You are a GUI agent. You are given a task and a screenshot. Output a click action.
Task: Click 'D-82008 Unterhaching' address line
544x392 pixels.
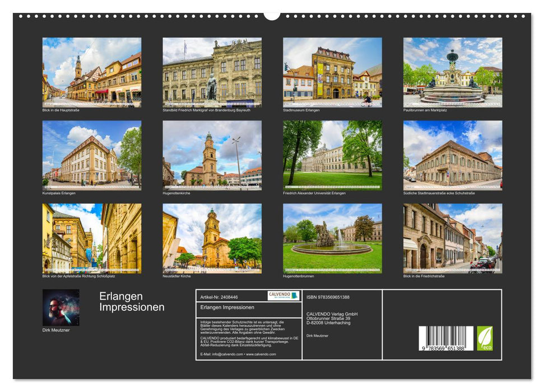(328, 323)
